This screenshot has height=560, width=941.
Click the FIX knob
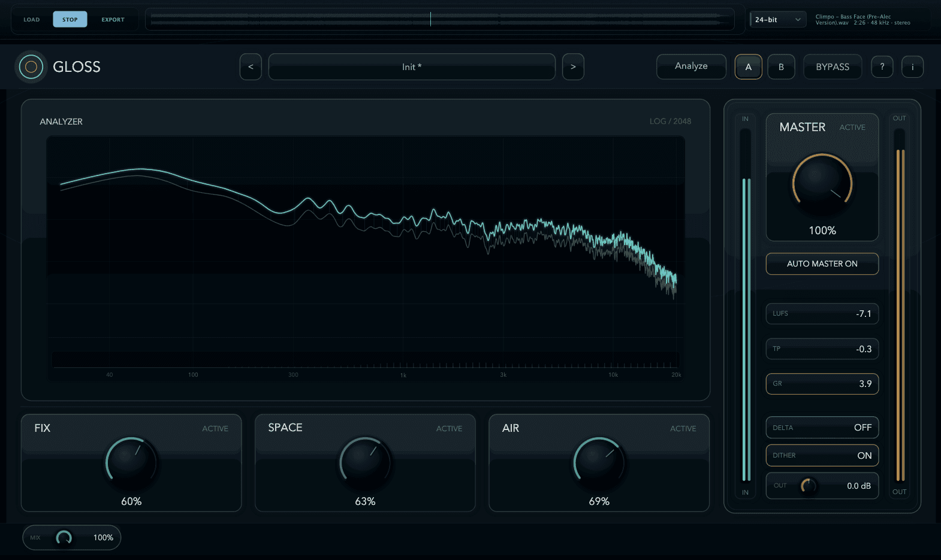(131, 463)
